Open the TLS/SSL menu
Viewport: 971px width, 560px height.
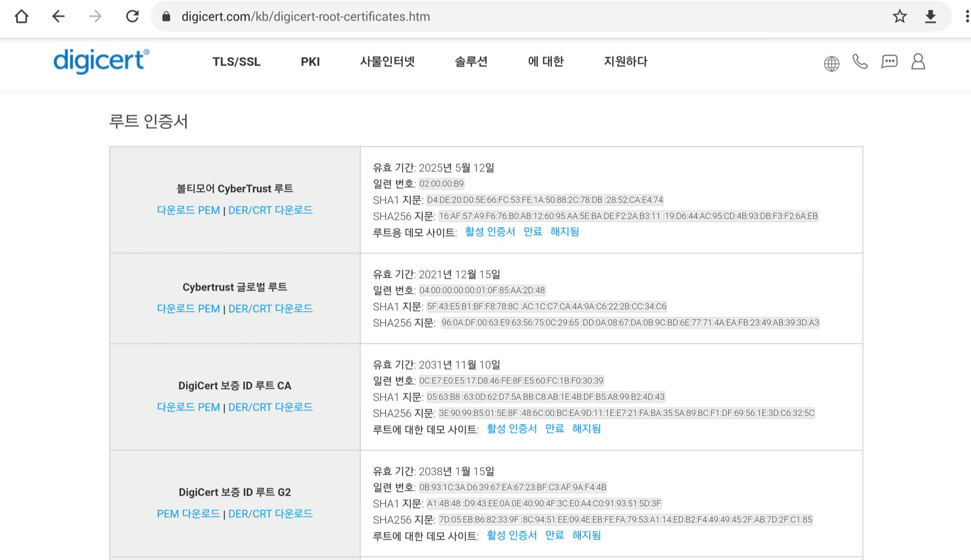pos(236,62)
